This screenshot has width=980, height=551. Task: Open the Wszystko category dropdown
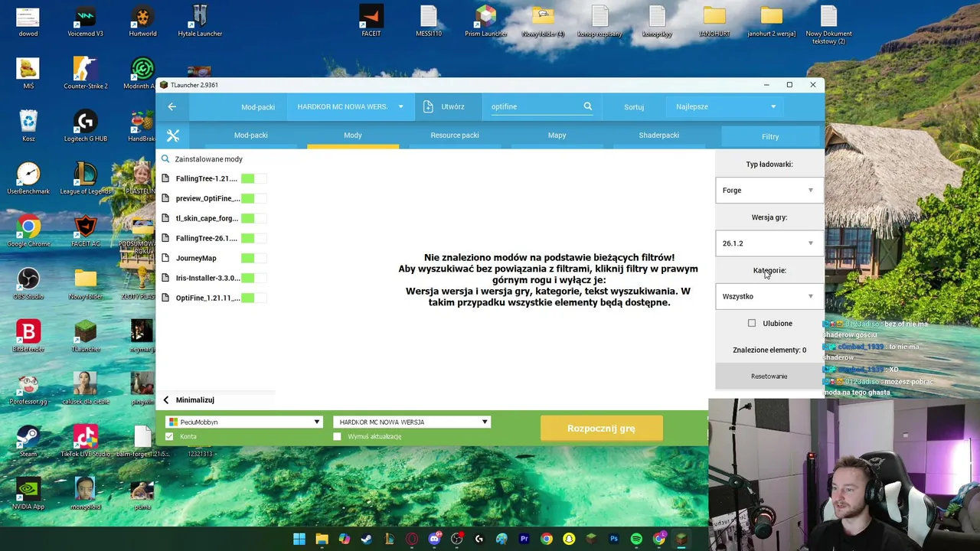pyautogui.click(x=769, y=296)
